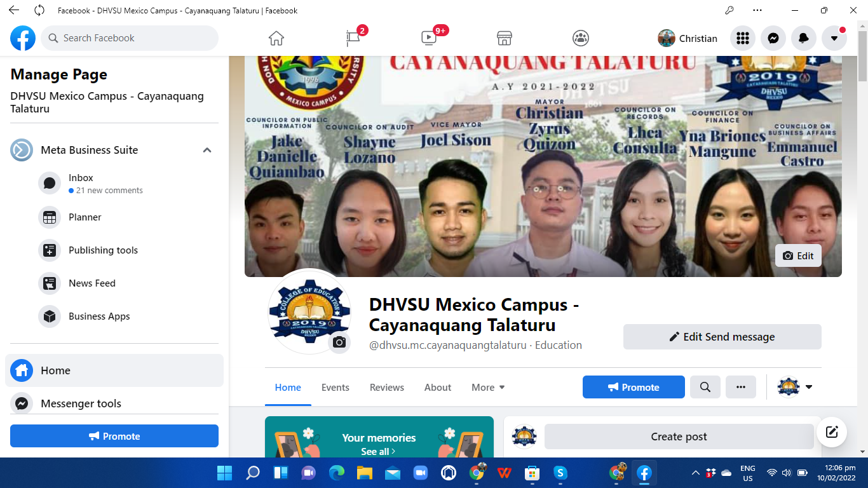
Task: Expand the More tab dropdown
Action: (x=488, y=387)
